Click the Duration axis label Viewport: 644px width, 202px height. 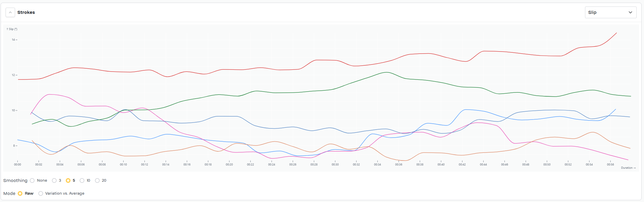coord(628,168)
